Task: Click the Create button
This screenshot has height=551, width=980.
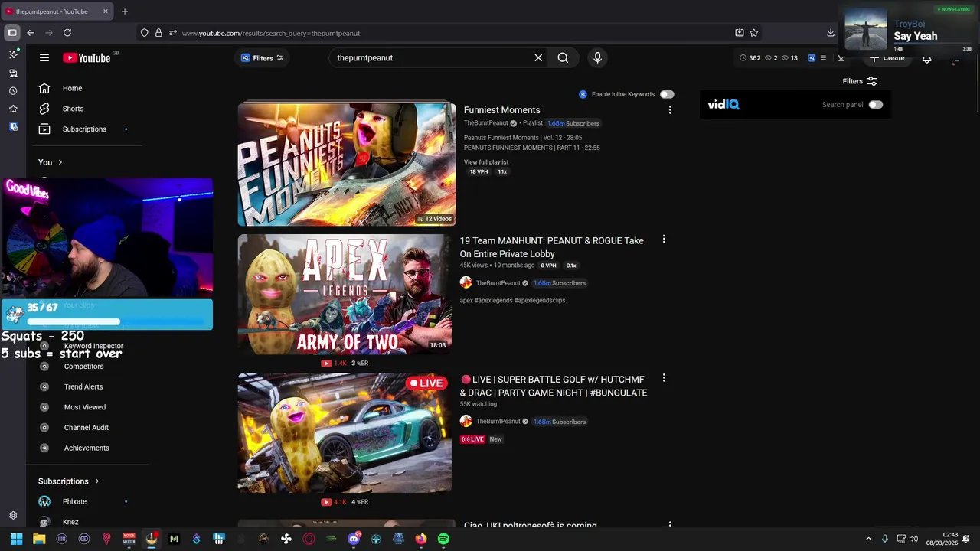Action: 887,58
